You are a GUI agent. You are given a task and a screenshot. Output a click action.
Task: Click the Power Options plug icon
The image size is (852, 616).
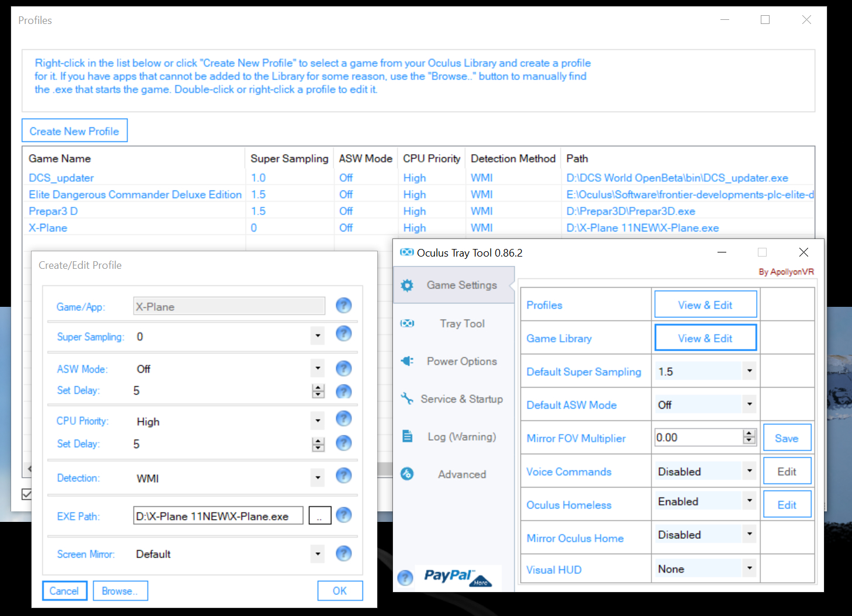tap(407, 361)
